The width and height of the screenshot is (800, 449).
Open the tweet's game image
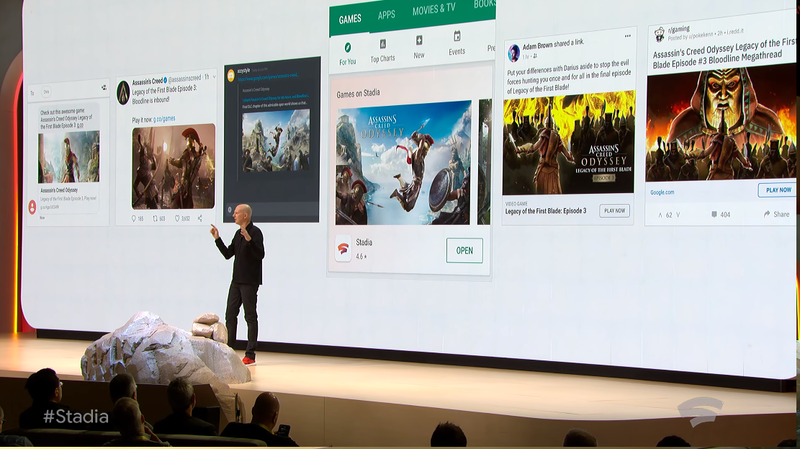pos(173,166)
